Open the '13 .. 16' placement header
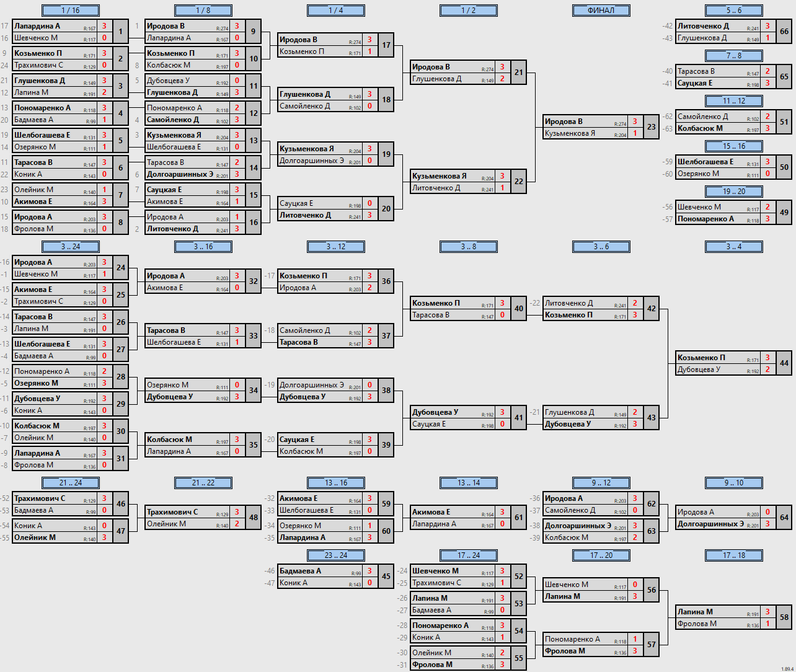Viewport: 796px width, 672px height. [x=336, y=483]
